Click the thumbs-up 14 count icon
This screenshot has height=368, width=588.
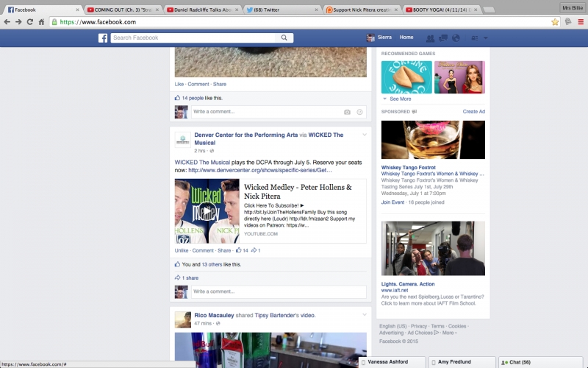pyautogui.click(x=238, y=250)
